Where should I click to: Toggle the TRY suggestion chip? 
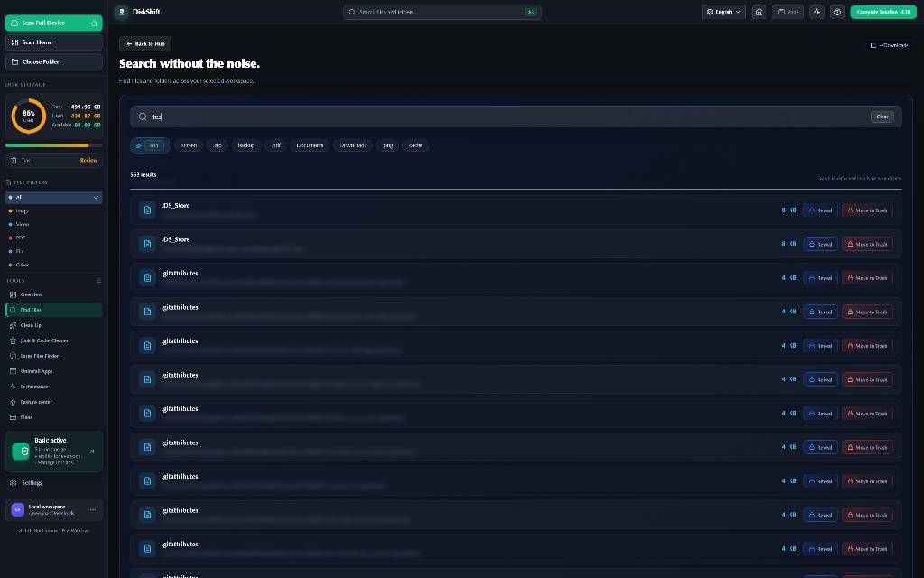[150, 145]
